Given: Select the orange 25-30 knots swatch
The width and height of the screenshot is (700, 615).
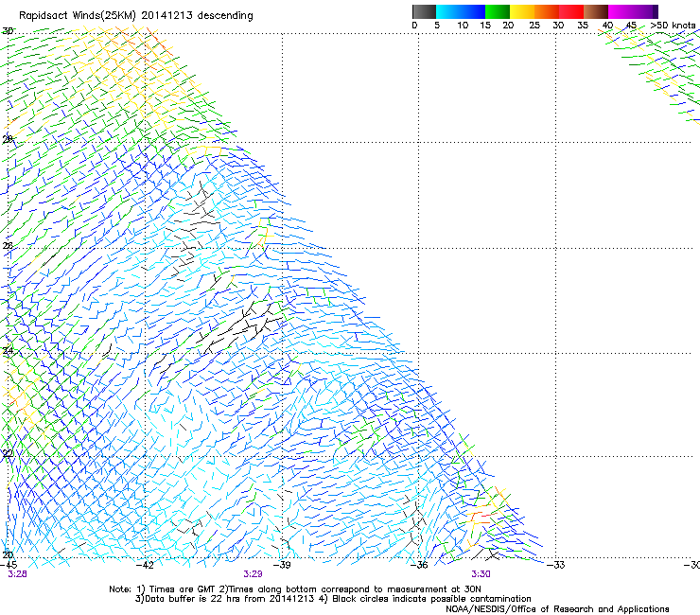Looking at the screenshot, I should (547, 11).
